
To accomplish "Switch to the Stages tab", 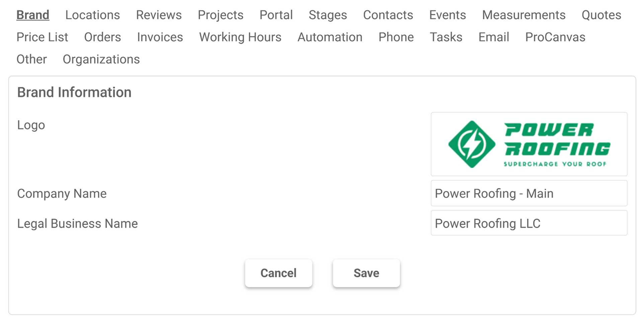I will click(327, 15).
